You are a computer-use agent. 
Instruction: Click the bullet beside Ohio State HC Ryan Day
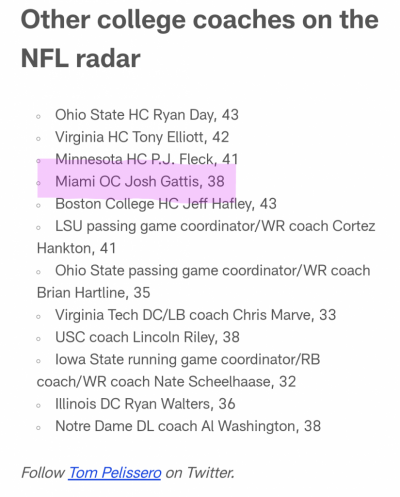tap(39, 116)
